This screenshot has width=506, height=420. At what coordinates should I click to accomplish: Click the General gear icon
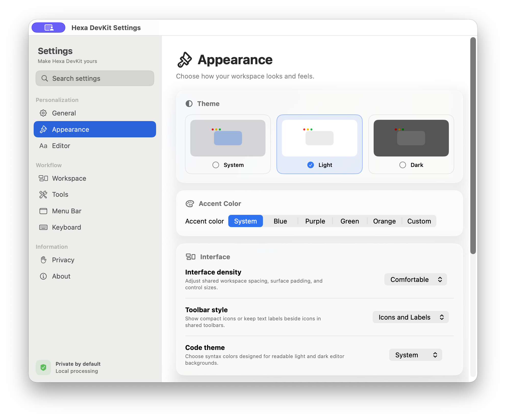[43, 113]
